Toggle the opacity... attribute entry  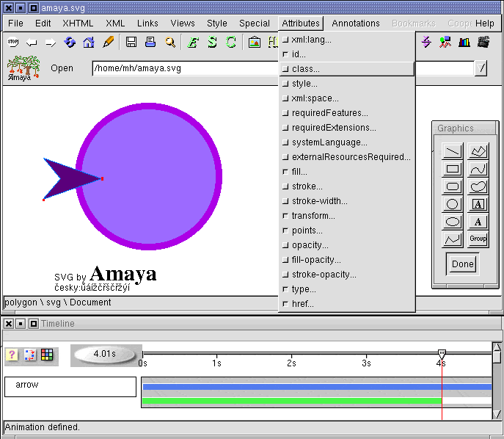pos(347,245)
